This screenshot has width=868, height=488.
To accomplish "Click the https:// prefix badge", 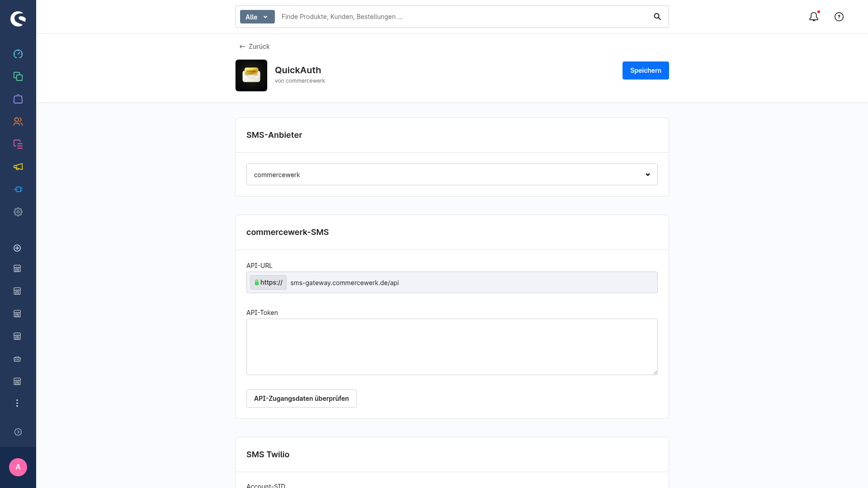I will 268,282.
